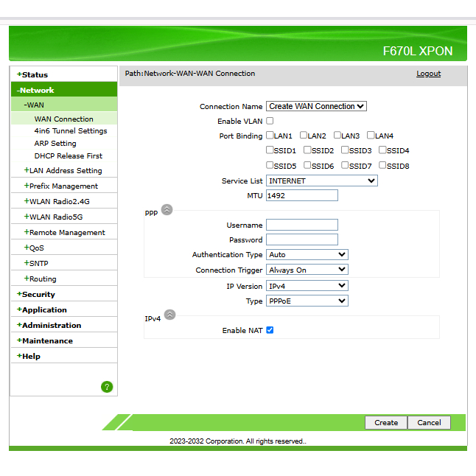Open the Connection Name dropdown
476x476 pixels.
coord(316,106)
